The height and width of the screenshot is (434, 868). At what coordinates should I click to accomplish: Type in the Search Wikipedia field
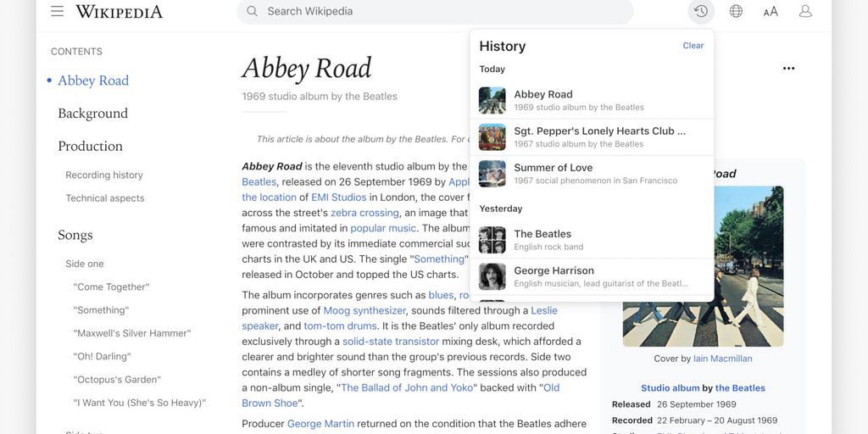[441, 11]
